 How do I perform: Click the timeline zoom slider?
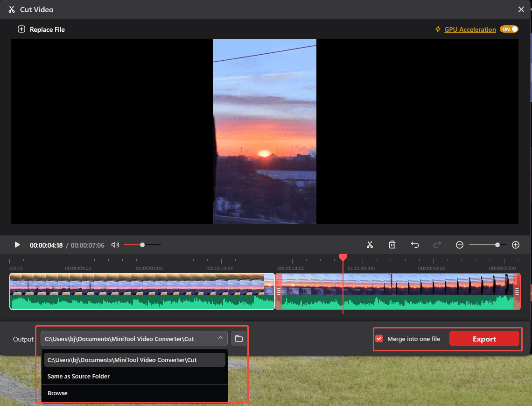point(488,245)
